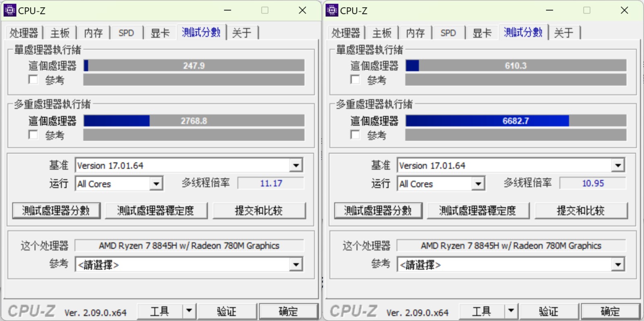Expand 工具 arrow menu in left window
The width and height of the screenshot is (644, 321).
point(189,311)
